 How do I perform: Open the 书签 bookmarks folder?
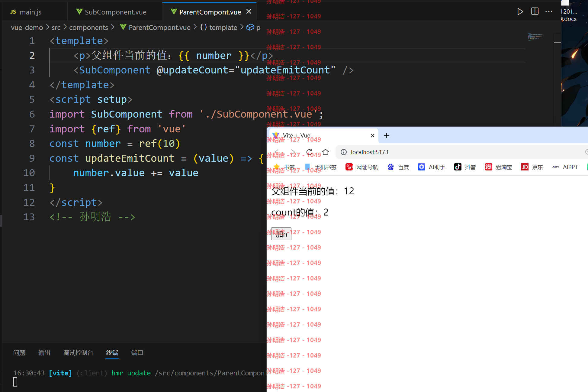[x=284, y=167]
